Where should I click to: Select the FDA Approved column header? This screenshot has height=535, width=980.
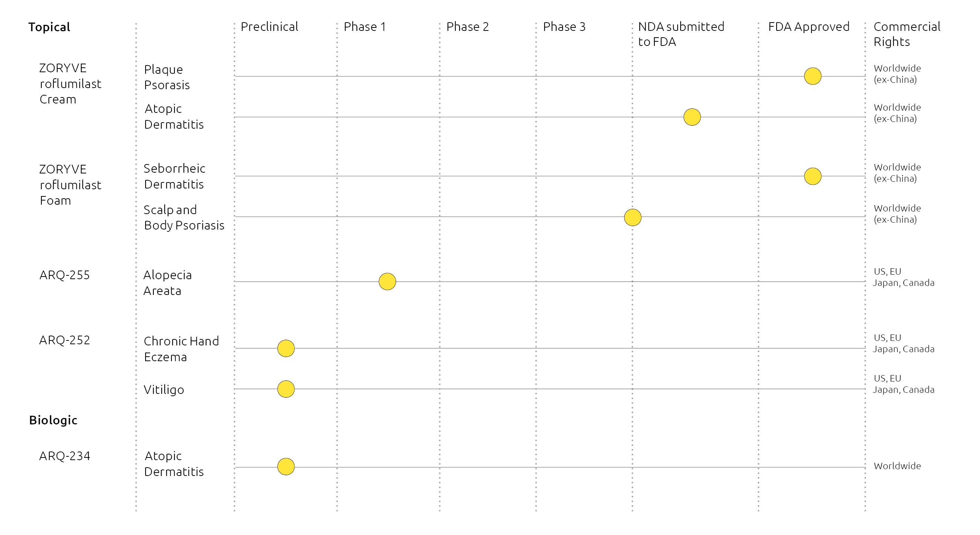[x=809, y=27]
